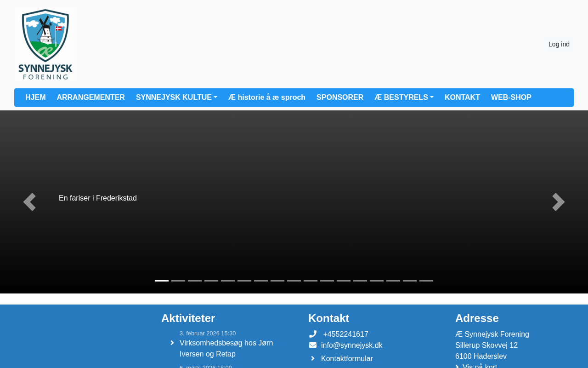Click the 'En fariser i Frederikstad' caption

pos(98,198)
